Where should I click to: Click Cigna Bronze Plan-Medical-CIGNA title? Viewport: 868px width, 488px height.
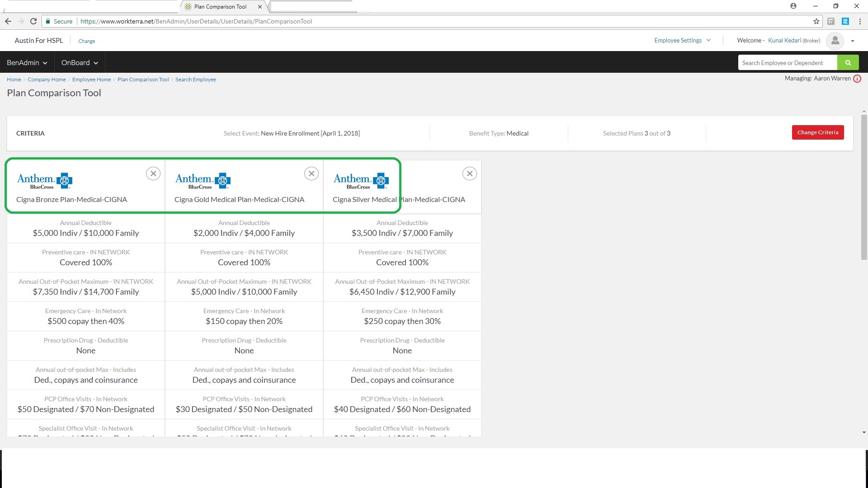click(x=71, y=200)
